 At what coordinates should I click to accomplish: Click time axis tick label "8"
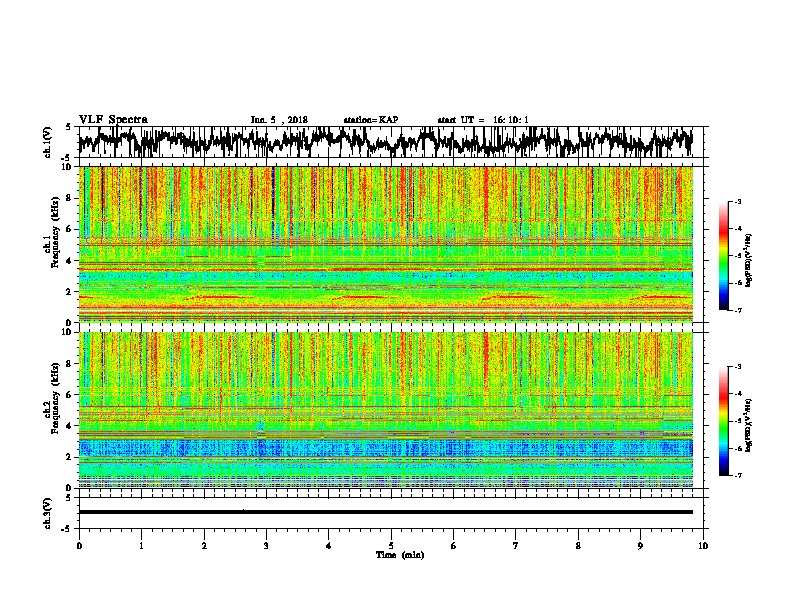pos(578,546)
